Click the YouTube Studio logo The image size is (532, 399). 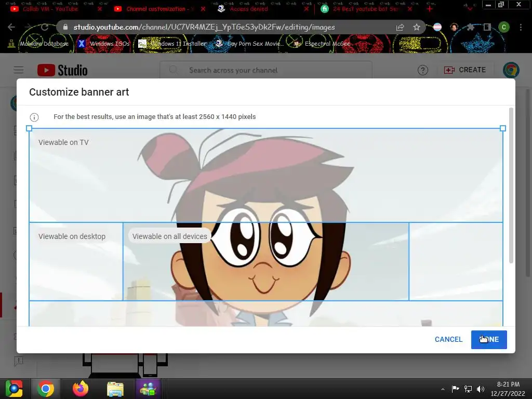coord(62,70)
